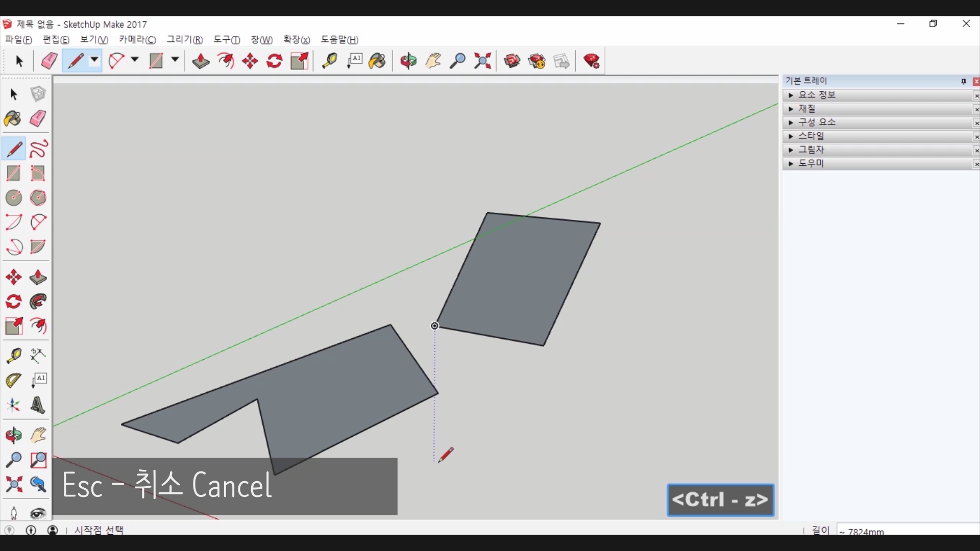The image size is (980, 551).
Task: Open the 카메라(C) menu
Action: click(137, 40)
